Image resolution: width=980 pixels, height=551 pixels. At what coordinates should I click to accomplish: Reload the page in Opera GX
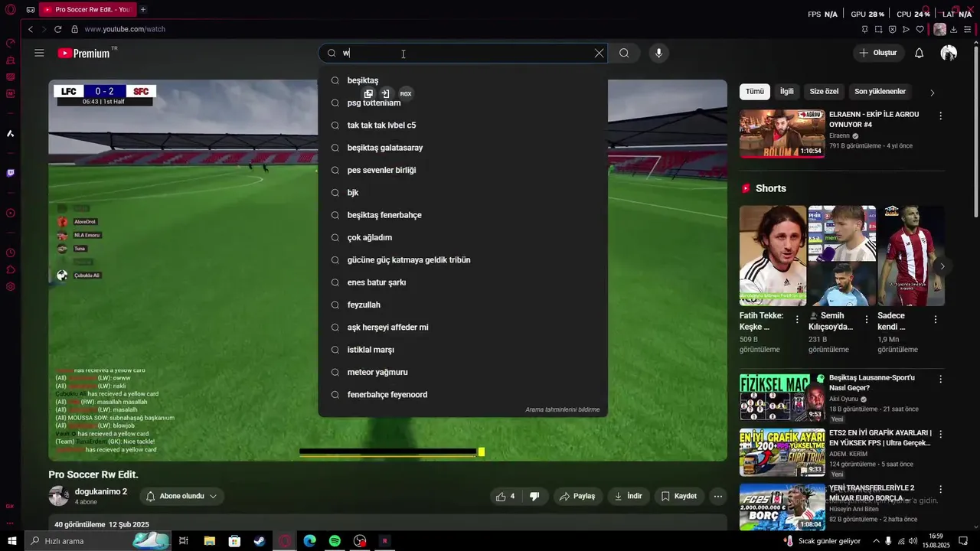[57, 29]
